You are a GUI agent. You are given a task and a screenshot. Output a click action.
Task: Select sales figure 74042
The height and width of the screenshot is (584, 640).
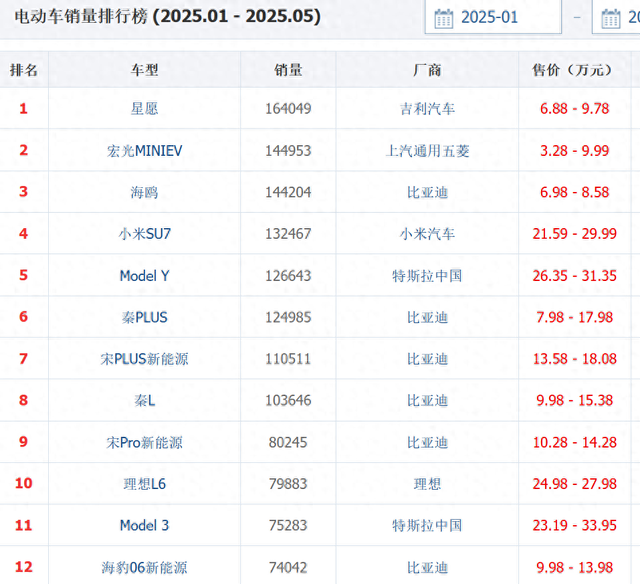pyautogui.click(x=288, y=568)
